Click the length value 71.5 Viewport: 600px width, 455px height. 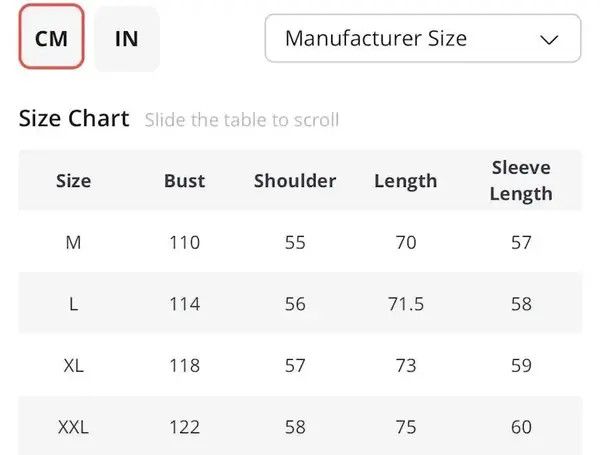click(406, 304)
